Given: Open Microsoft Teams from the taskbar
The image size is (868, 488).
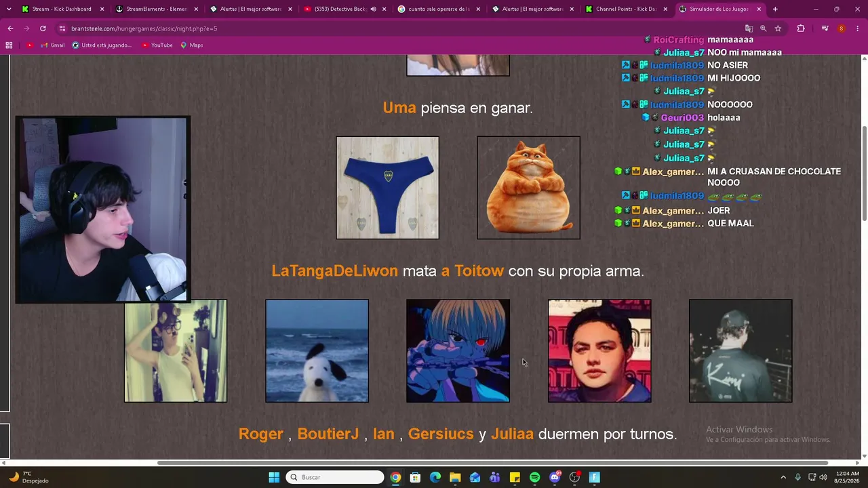Looking at the screenshot, I should coord(495,477).
